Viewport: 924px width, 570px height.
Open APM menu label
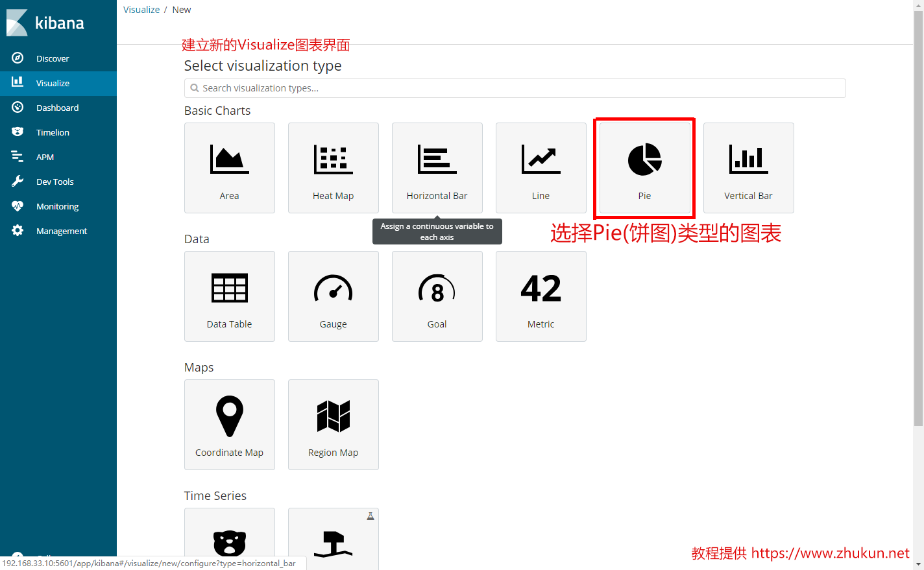[45, 157]
